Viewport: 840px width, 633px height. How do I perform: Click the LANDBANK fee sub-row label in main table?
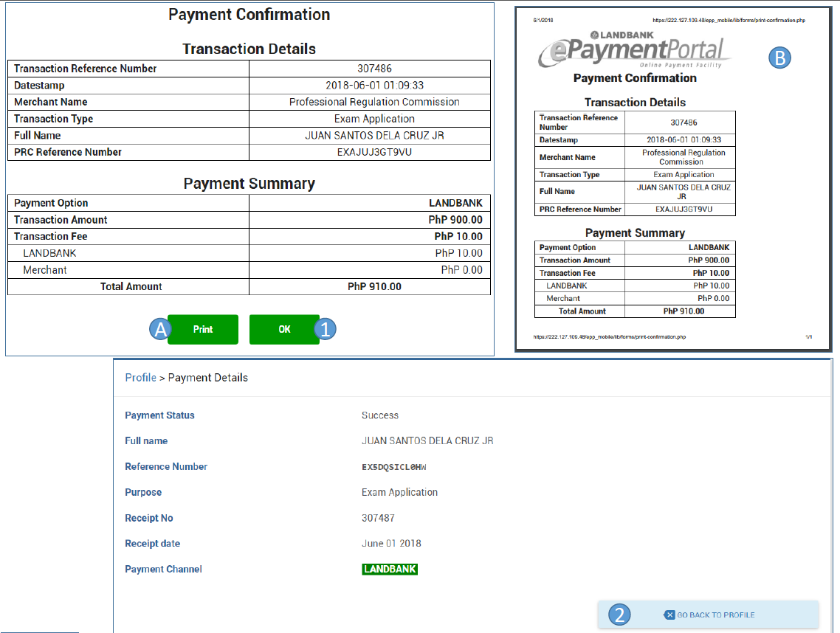click(49, 253)
